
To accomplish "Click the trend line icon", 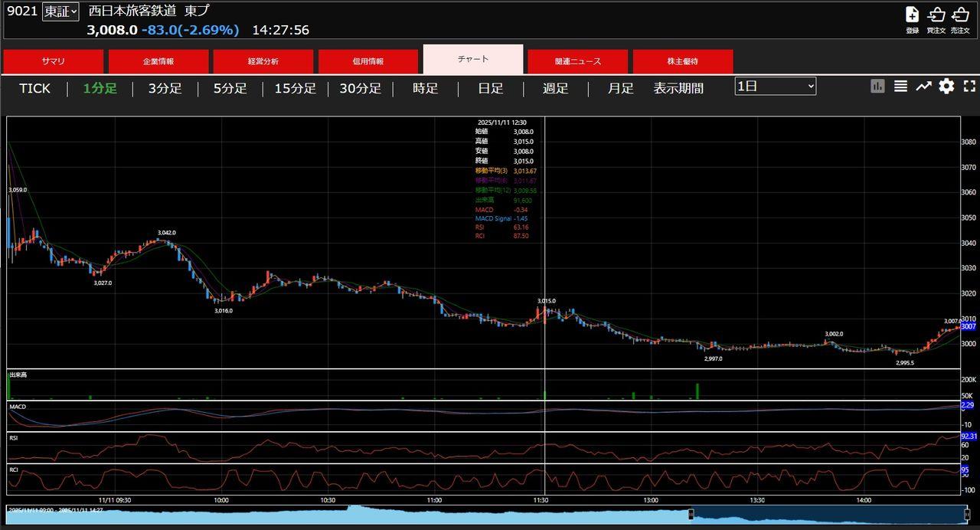I will click(x=923, y=87).
